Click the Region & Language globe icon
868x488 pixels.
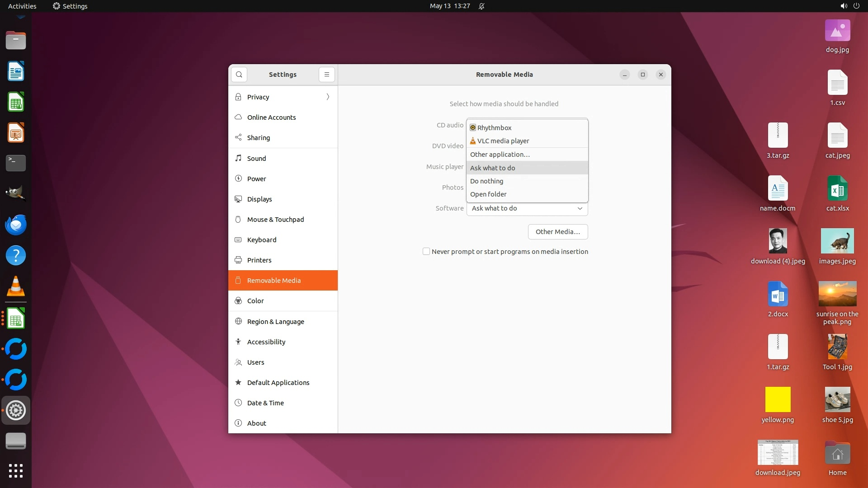pos(238,321)
